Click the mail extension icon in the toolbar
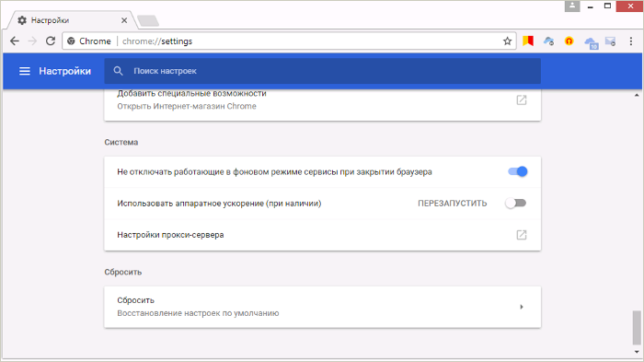644x362 pixels. click(610, 41)
